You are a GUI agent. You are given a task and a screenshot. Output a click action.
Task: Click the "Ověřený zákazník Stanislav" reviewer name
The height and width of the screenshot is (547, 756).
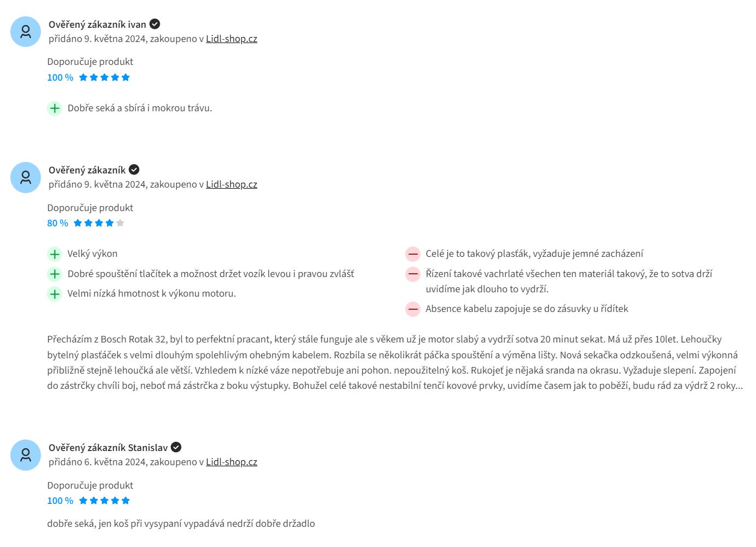click(x=108, y=448)
